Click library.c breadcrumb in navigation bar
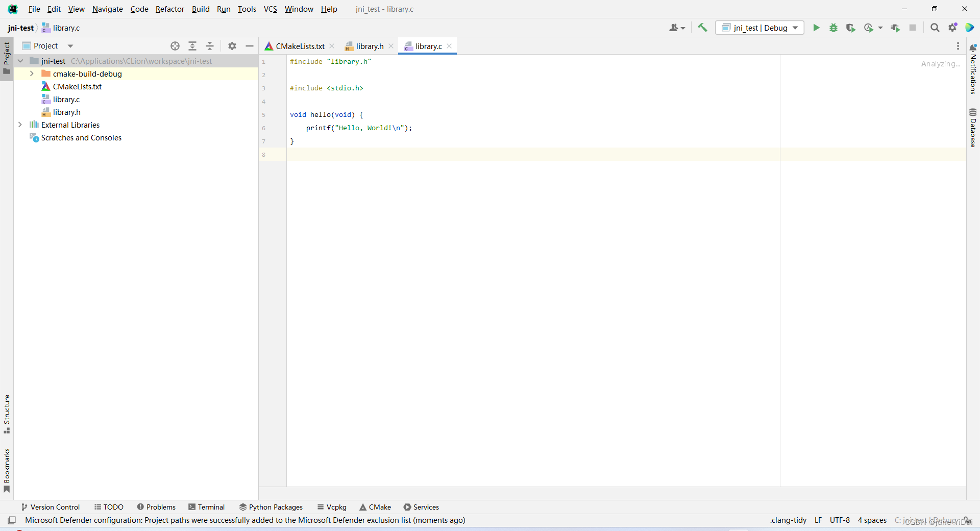This screenshot has width=980, height=531. tap(61, 28)
